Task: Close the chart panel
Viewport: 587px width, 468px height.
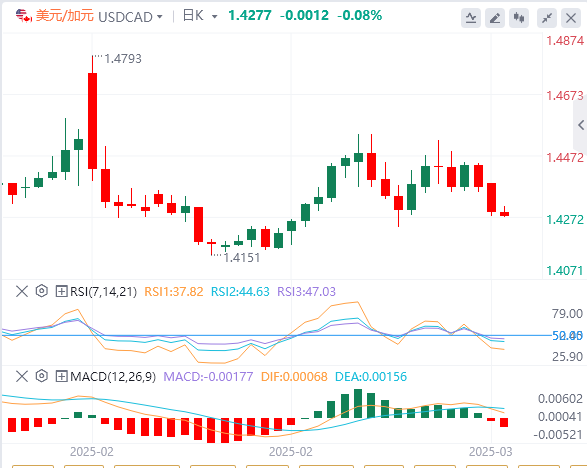Action: [x=571, y=18]
